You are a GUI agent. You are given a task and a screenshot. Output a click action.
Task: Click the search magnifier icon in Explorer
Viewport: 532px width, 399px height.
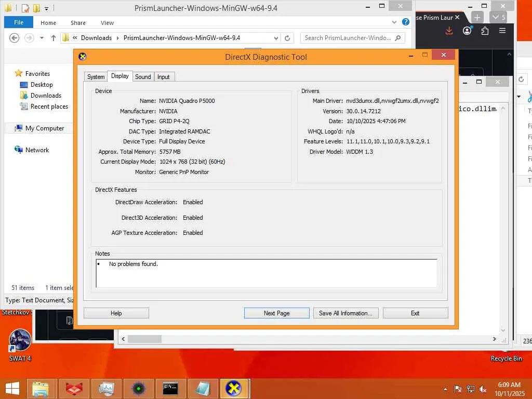coord(398,37)
